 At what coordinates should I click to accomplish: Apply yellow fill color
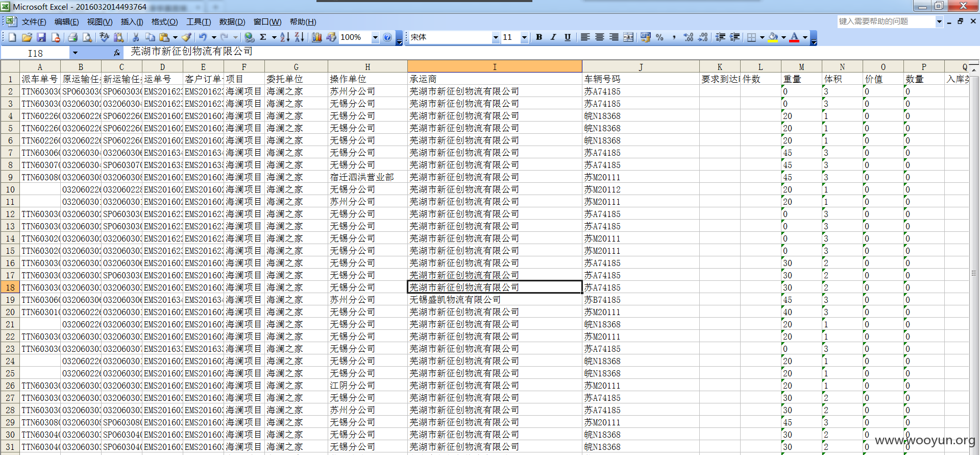773,37
